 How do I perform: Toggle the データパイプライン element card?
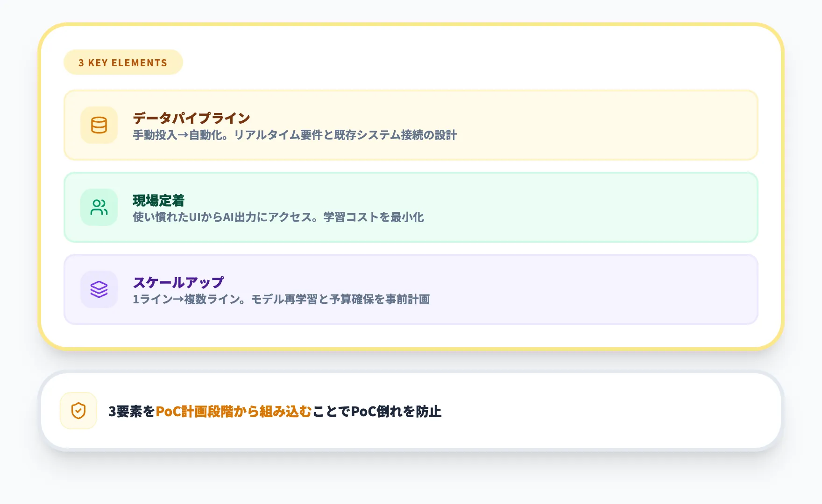pyautogui.click(x=411, y=126)
